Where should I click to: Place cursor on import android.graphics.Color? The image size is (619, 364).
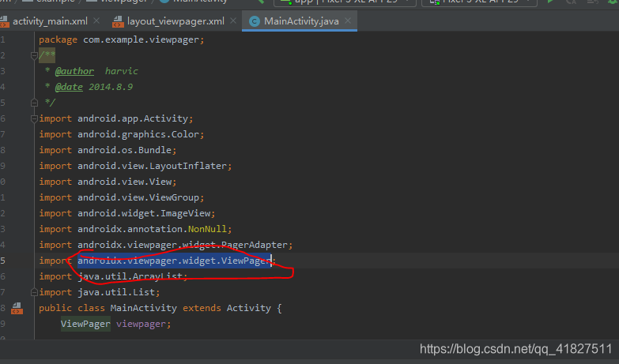tap(122, 134)
